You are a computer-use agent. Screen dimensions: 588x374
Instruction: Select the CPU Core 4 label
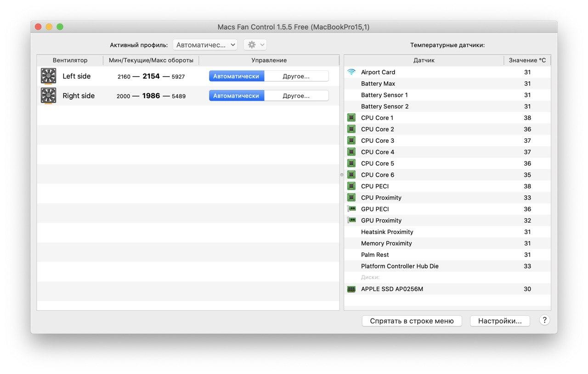pyautogui.click(x=378, y=152)
